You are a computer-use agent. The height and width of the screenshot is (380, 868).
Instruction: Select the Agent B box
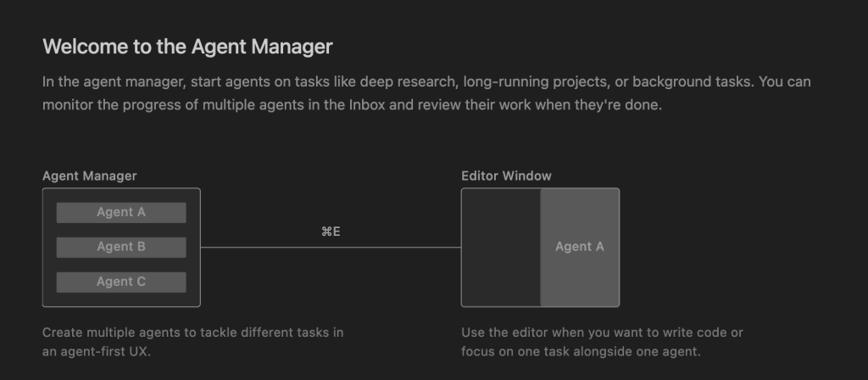[x=120, y=247]
